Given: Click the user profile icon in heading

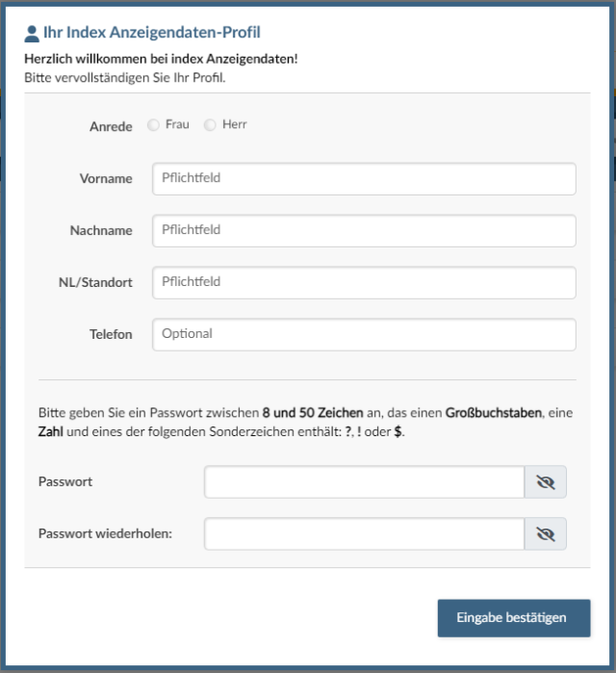Looking at the screenshot, I should point(32,33).
